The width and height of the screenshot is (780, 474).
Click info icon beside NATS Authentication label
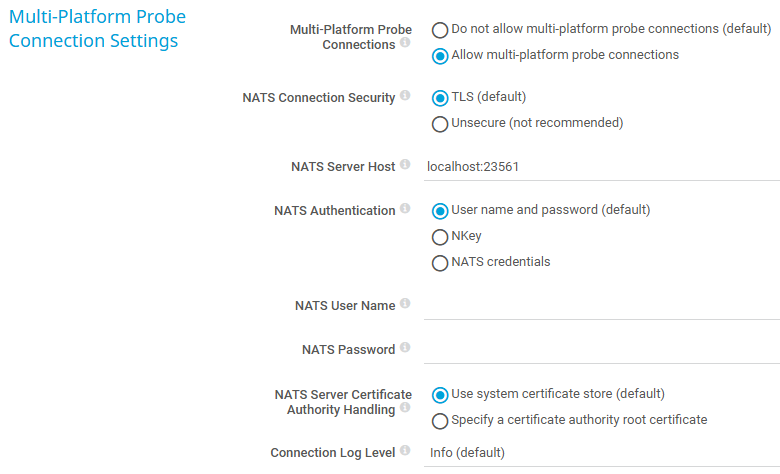(x=405, y=209)
